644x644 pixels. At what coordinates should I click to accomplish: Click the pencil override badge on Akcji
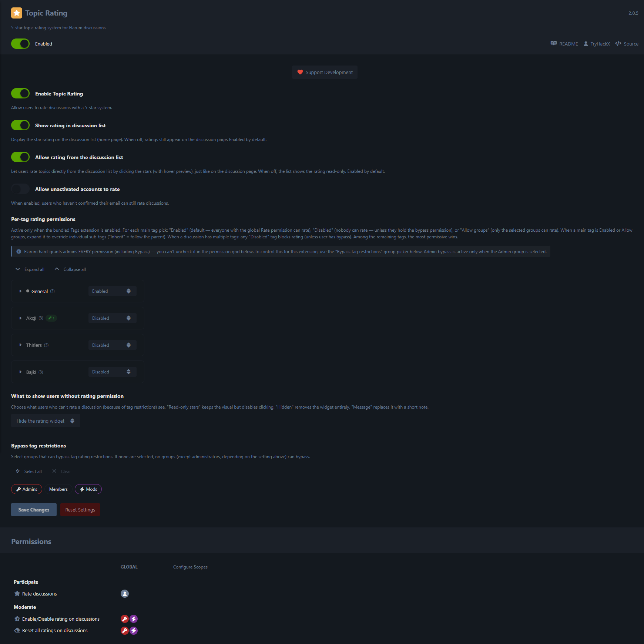(x=51, y=318)
